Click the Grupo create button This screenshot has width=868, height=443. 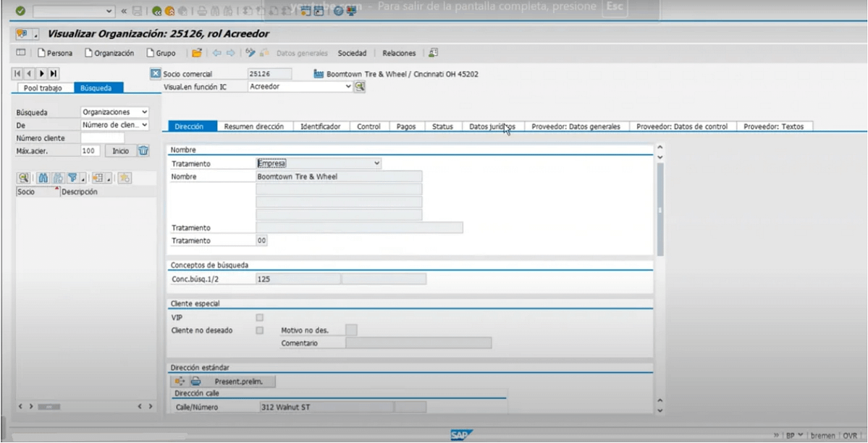pos(161,53)
